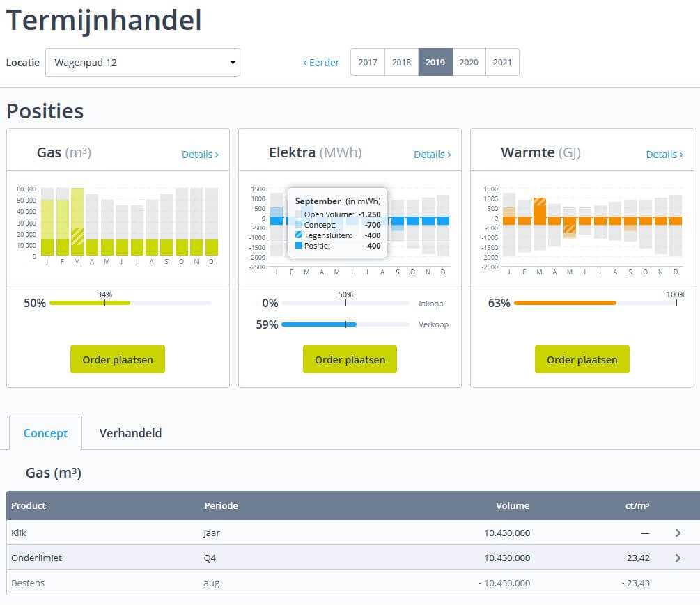Open Details for the Warmte card
Viewport: 700px width, 605px height.
point(664,155)
